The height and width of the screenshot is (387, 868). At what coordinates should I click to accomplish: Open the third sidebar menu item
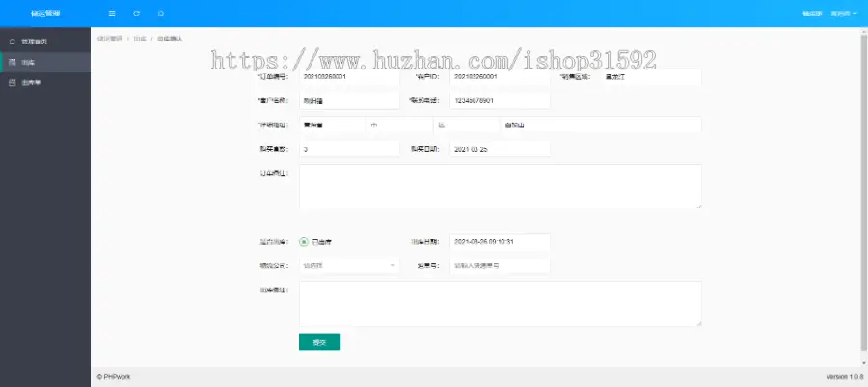[45, 82]
